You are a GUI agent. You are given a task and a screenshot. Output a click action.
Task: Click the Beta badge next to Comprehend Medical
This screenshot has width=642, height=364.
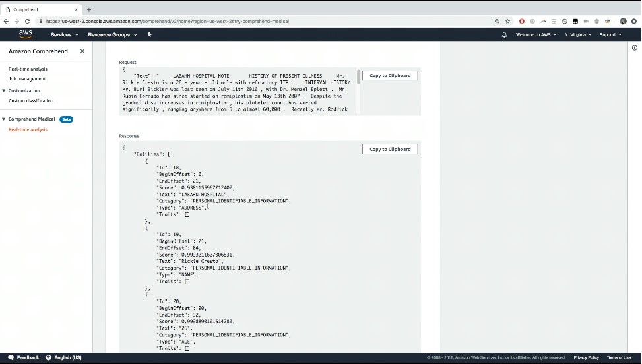(x=67, y=119)
